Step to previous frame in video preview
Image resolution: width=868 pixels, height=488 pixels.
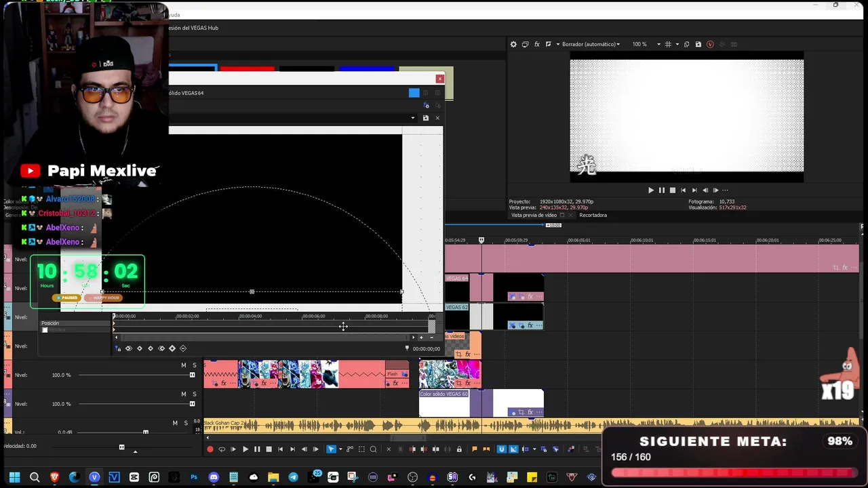point(705,190)
